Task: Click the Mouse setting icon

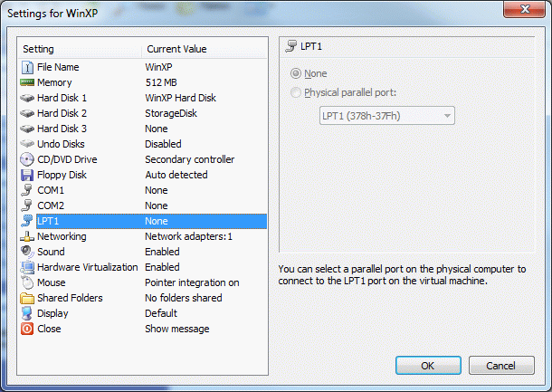Action: [27, 282]
